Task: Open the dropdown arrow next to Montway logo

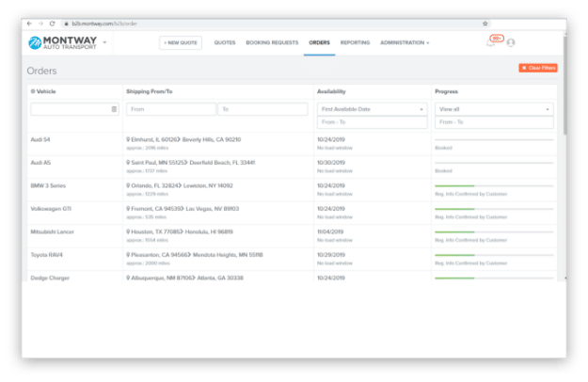Action: point(104,42)
